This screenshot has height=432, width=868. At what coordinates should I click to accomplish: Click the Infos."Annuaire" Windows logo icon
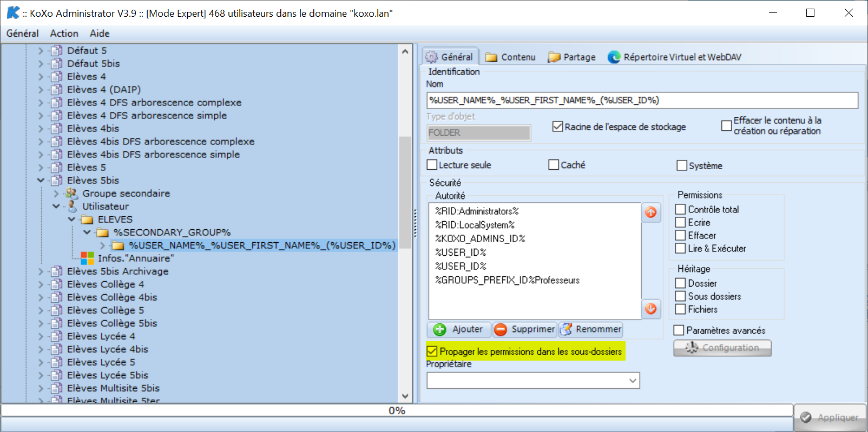click(87, 258)
